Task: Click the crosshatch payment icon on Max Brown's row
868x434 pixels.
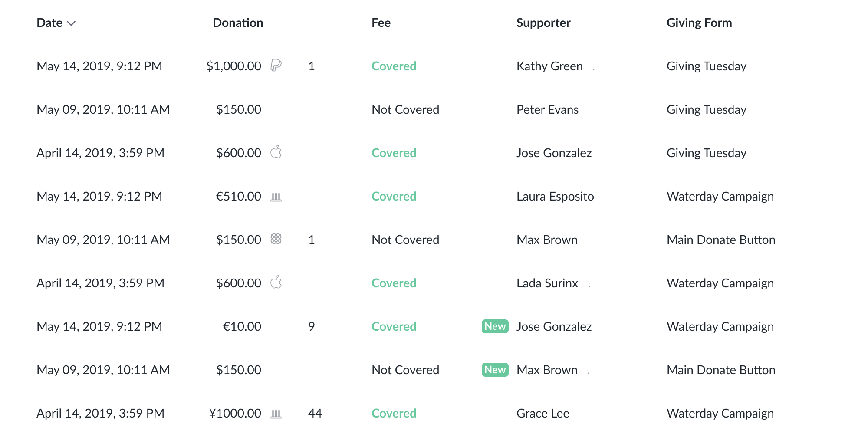Action: [x=276, y=239]
